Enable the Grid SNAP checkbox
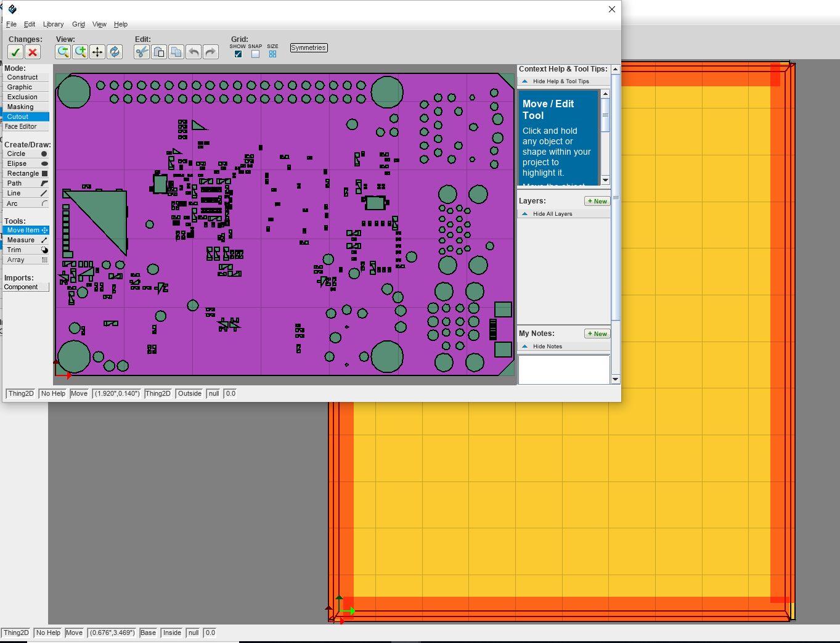Image resolution: width=840 pixels, height=643 pixels. click(255, 54)
